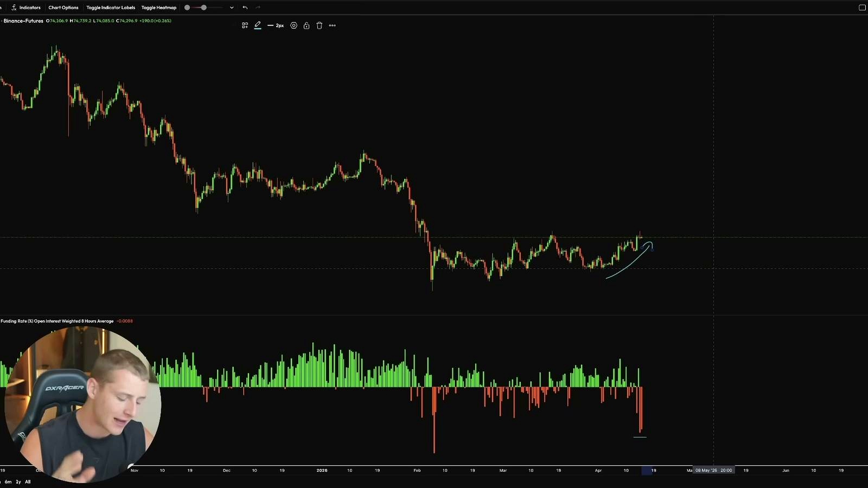The image size is (868, 488).
Task: Click the 2026 year marker on time axis
Action: 322,470
